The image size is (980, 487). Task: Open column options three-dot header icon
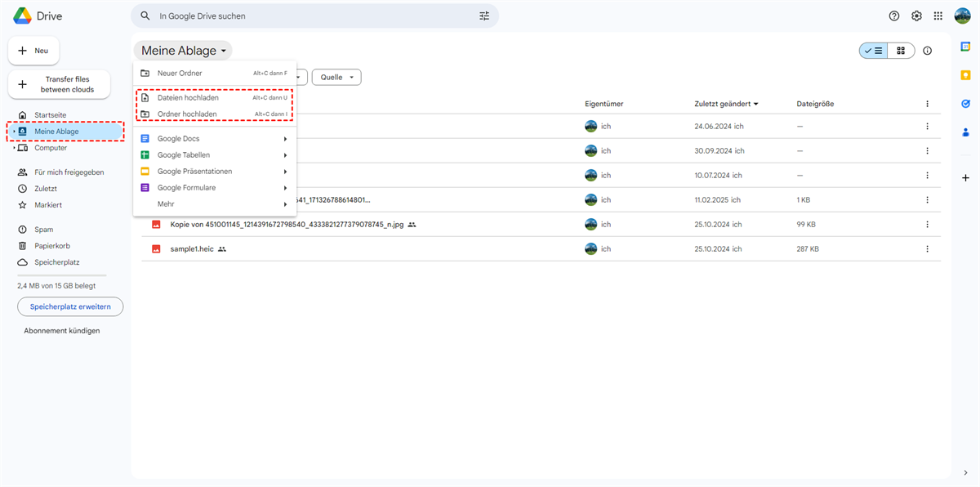point(927,104)
